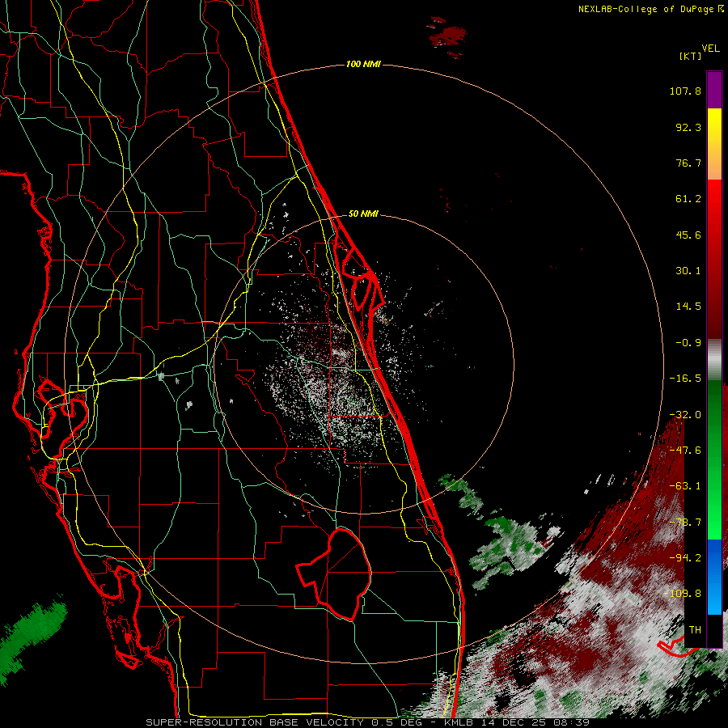Click the gray near-zero segment of color bar
728x728 pixels.
pos(714,360)
